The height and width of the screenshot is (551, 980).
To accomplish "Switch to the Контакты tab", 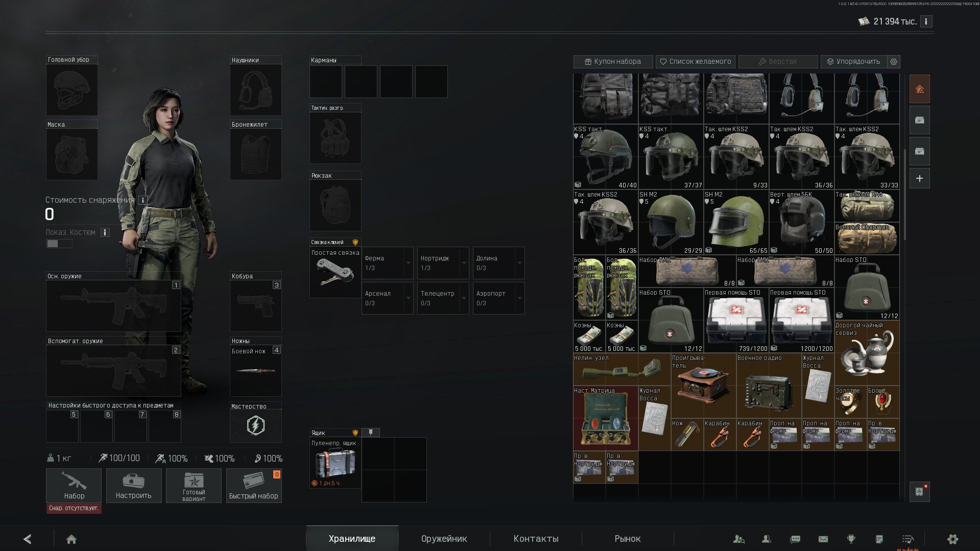I will tap(536, 539).
